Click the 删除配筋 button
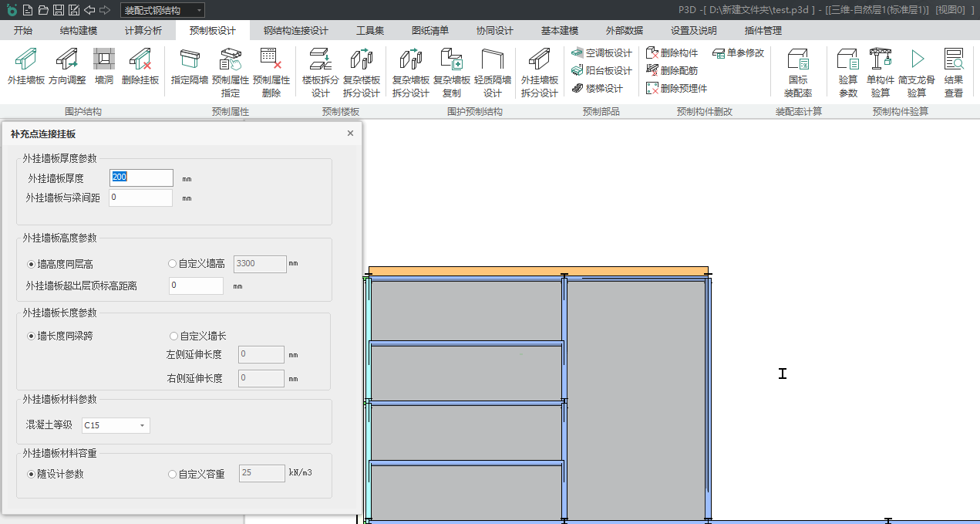 click(x=672, y=70)
